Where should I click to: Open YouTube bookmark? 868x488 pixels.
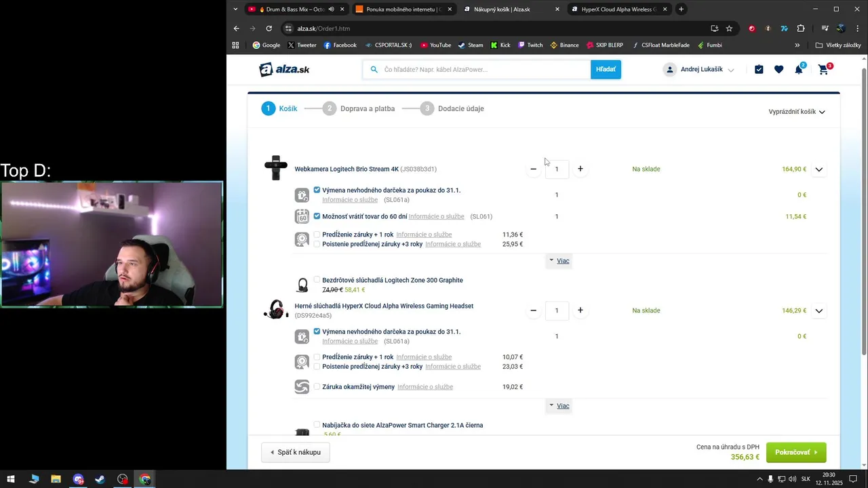435,45
